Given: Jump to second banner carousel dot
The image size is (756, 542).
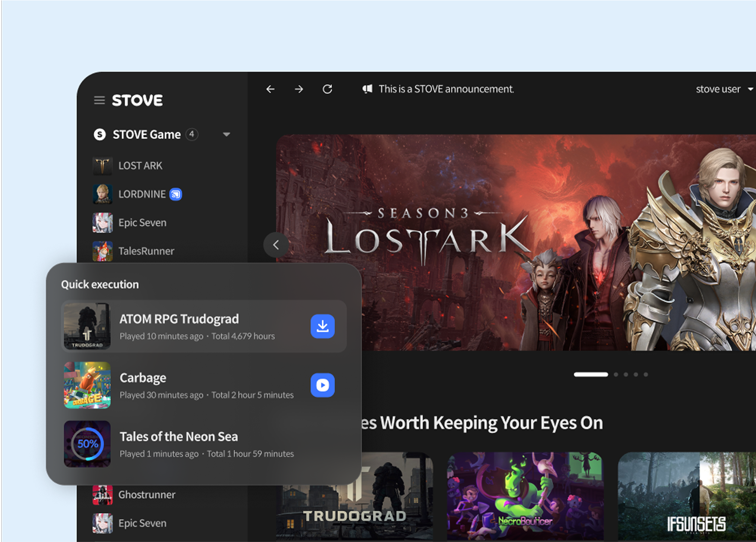Looking at the screenshot, I should click(616, 374).
